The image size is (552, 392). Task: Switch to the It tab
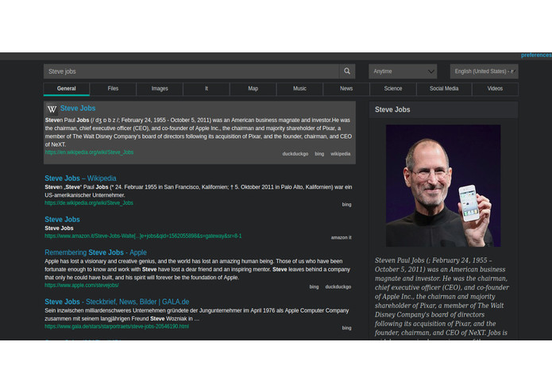click(207, 89)
